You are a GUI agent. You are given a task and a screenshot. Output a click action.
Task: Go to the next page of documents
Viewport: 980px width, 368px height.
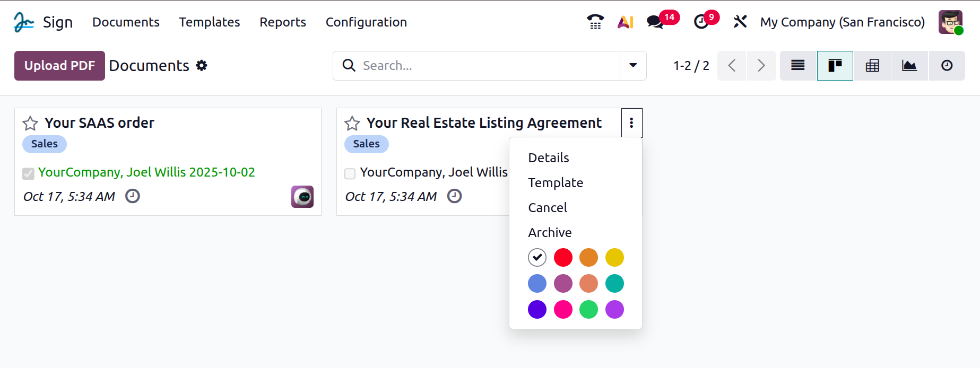pyautogui.click(x=761, y=66)
